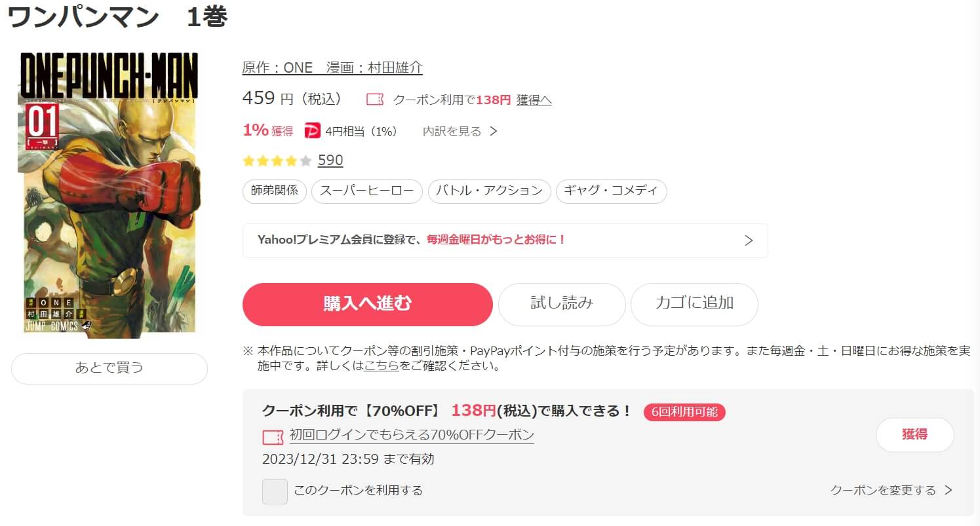Open the 590 reviews count link
The width and height of the screenshot is (980, 526).
pos(330,160)
